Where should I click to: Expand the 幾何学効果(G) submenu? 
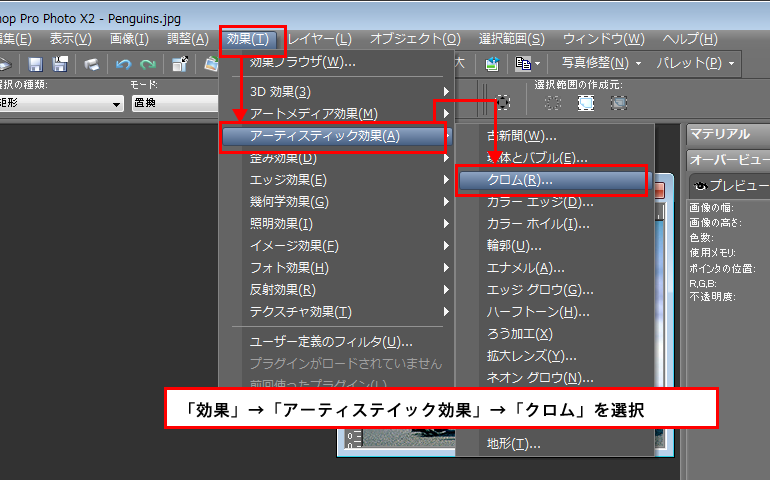pos(336,202)
